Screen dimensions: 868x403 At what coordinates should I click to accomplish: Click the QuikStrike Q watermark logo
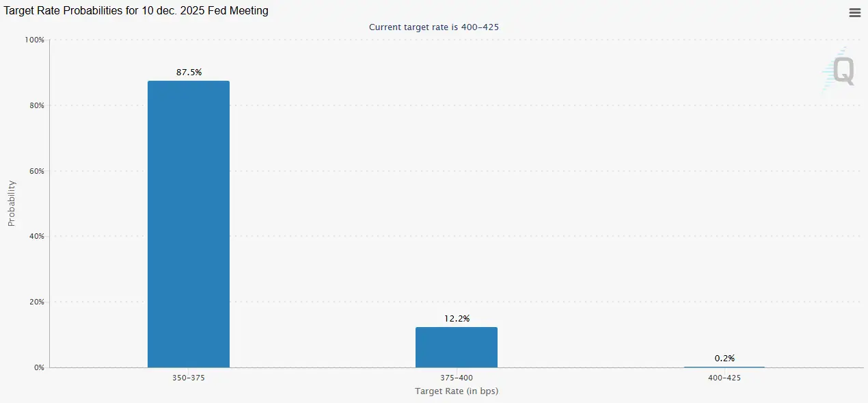point(839,70)
